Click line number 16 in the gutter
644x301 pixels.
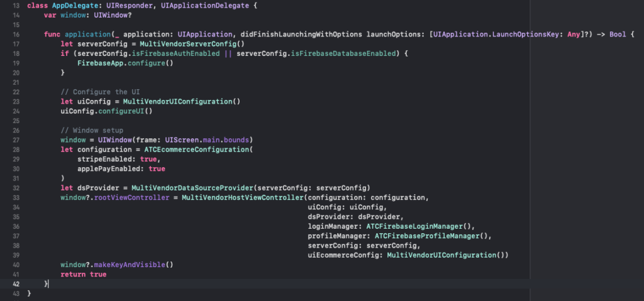(15, 33)
